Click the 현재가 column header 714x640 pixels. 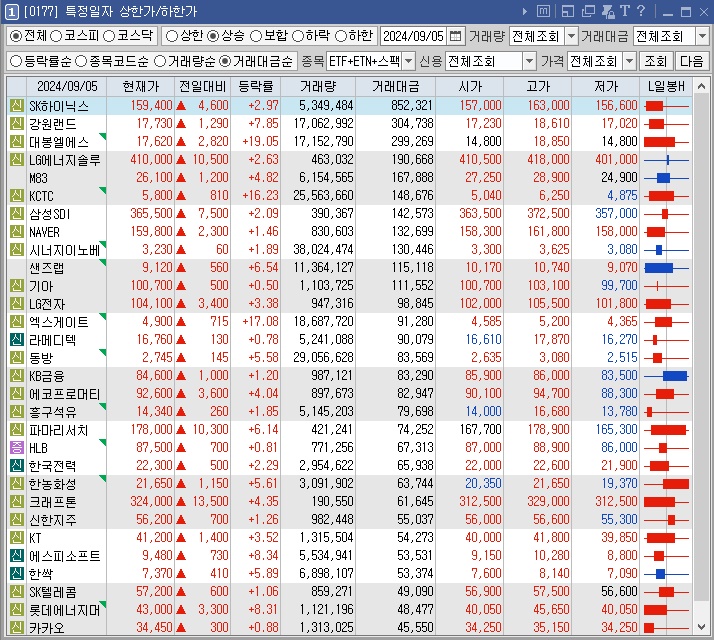(x=141, y=87)
